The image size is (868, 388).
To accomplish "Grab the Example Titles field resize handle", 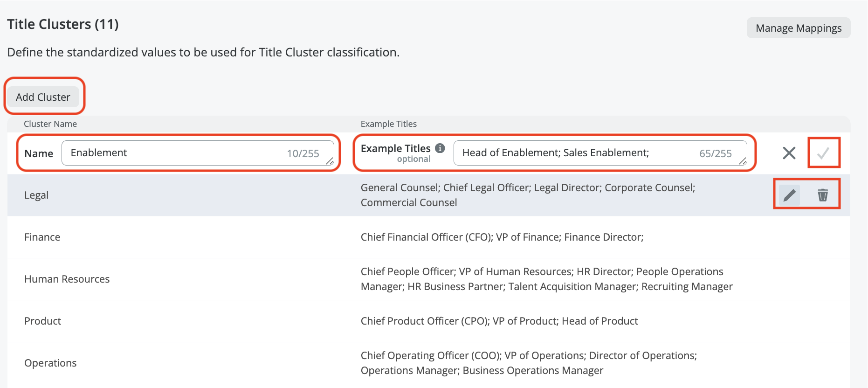I will click(x=743, y=161).
